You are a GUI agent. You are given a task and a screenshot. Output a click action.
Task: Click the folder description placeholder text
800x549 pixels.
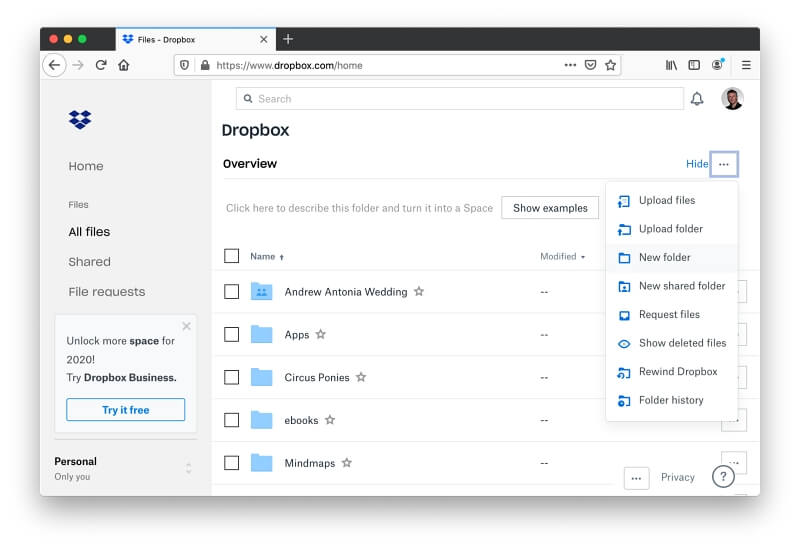click(359, 208)
